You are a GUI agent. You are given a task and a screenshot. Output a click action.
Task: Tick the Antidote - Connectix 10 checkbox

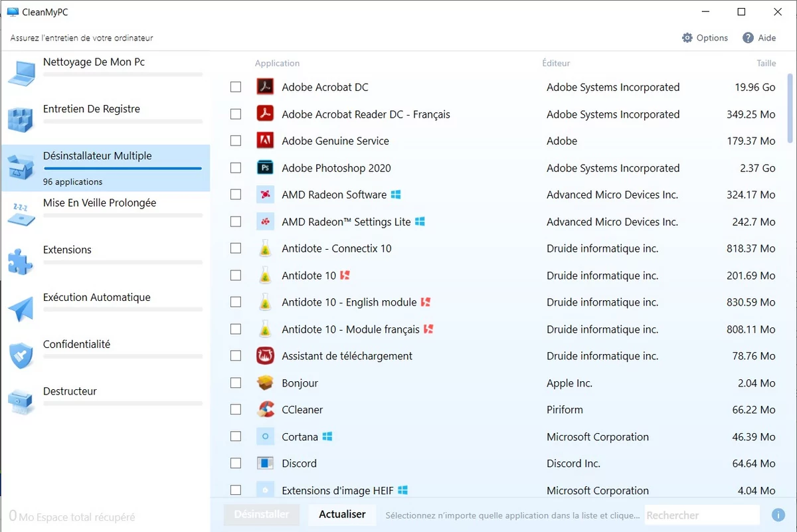pos(236,248)
